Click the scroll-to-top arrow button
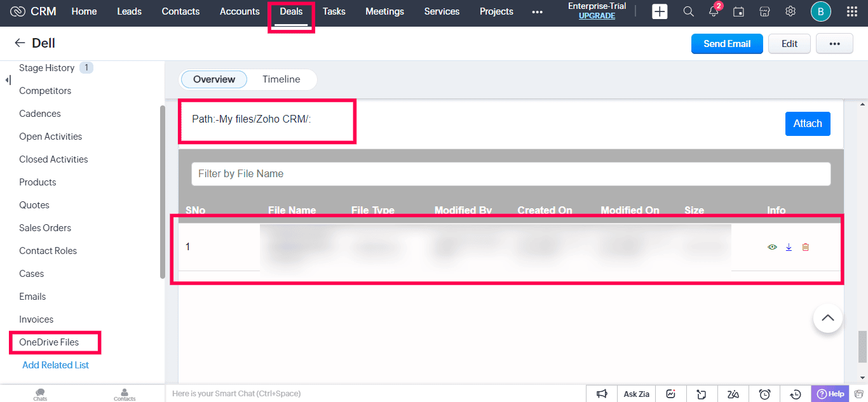868x402 pixels. [x=827, y=318]
